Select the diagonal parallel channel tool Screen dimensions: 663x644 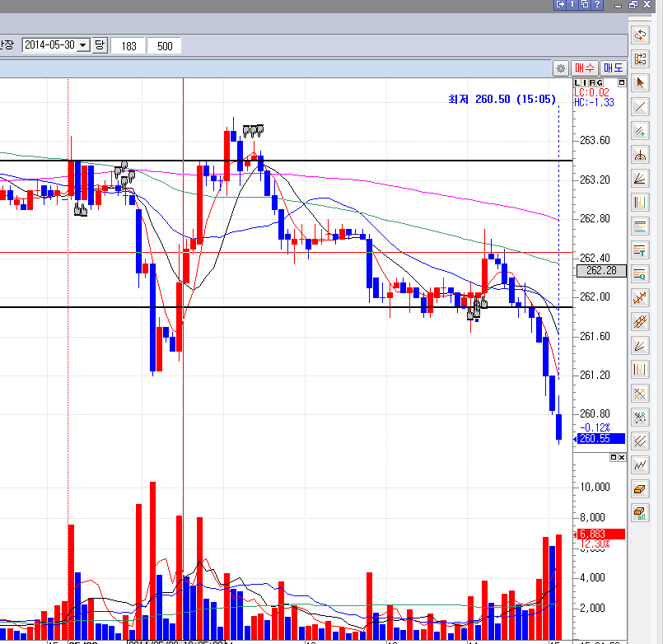click(640, 441)
